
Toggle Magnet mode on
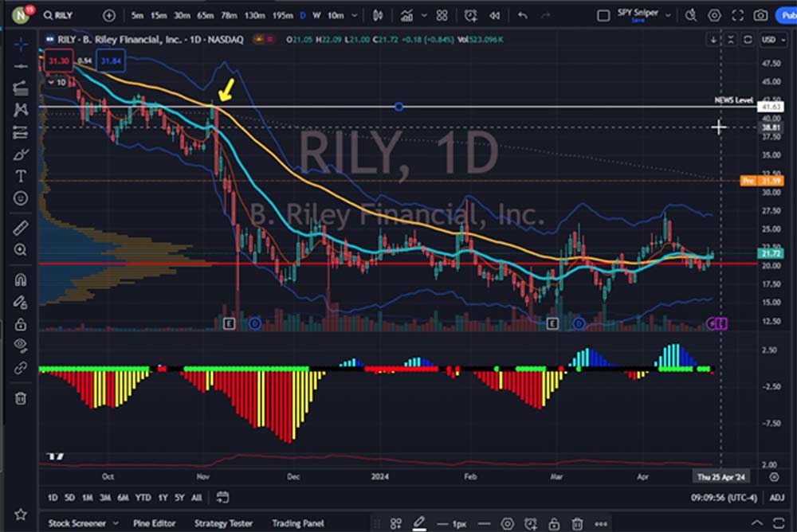[21, 280]
